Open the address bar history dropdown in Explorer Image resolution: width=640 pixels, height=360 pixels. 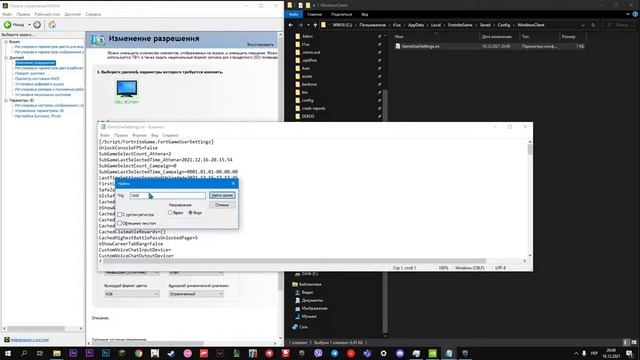583,25
